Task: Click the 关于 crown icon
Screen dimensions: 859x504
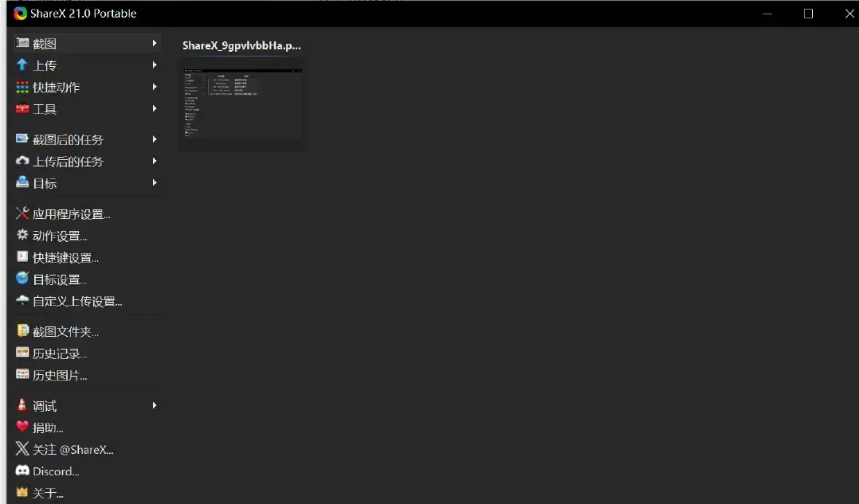Action: [x=22, y=492]
